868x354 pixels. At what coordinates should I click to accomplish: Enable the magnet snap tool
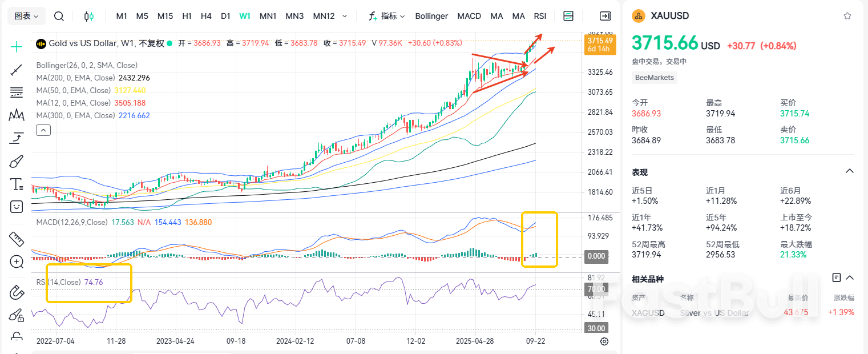(x=16, y=292)
